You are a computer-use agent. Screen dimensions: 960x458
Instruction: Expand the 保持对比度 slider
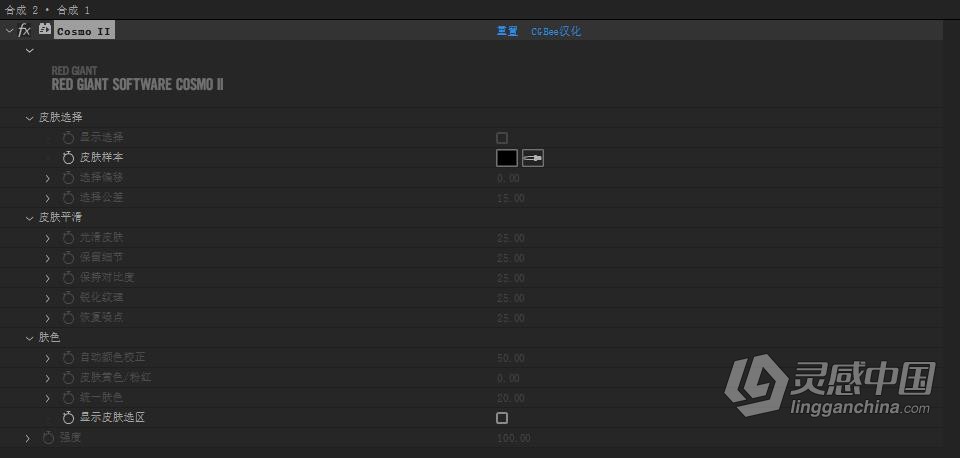point(48,278)
